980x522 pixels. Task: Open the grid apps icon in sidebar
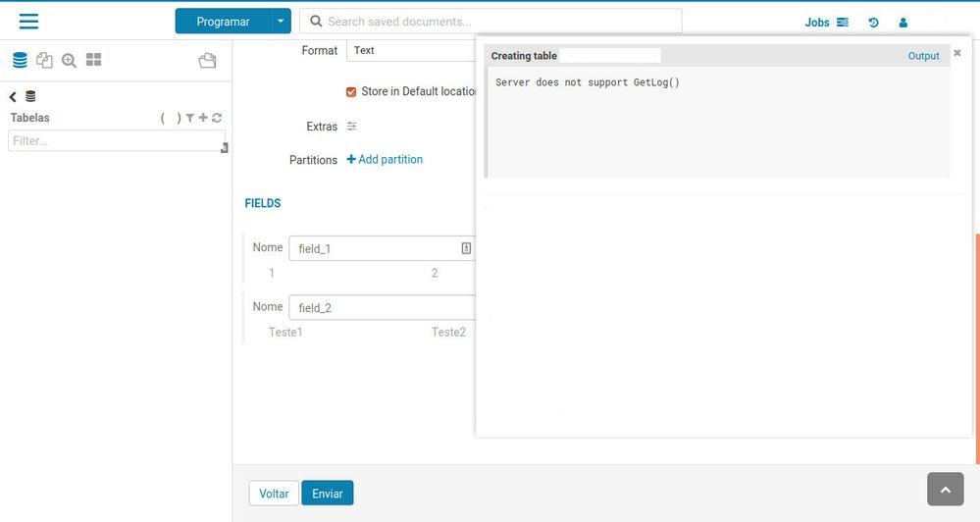pos(94,60)
